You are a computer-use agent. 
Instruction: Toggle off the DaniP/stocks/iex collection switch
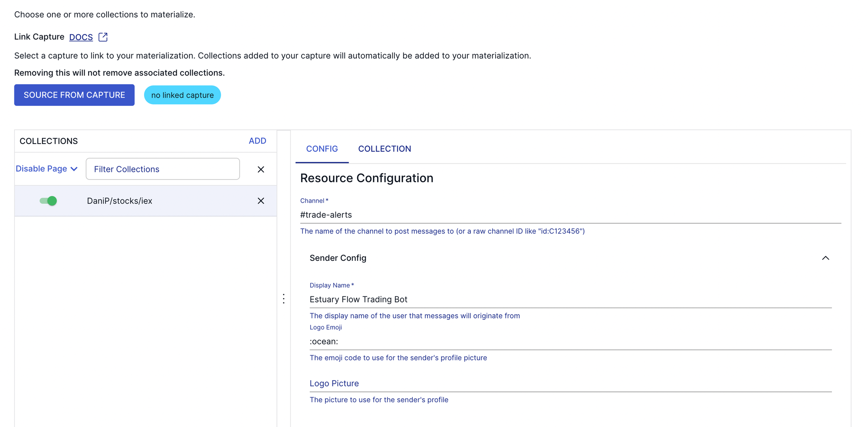tap(48, 201)
